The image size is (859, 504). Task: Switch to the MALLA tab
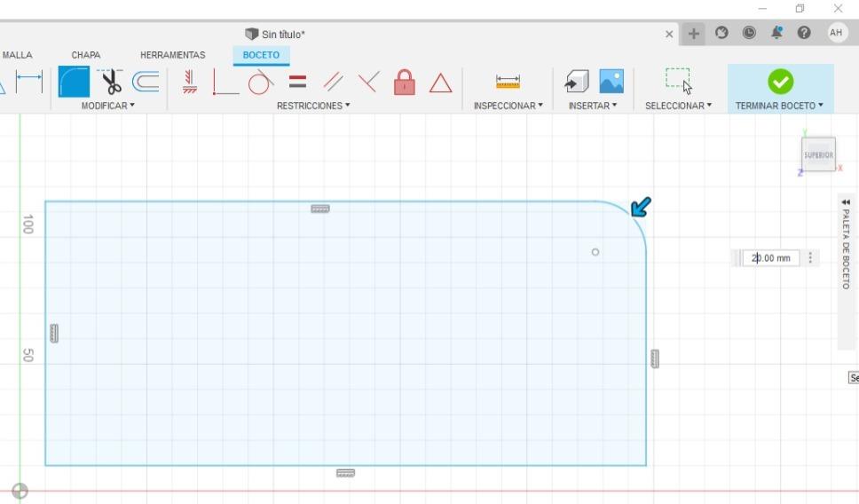[x=17, y=55]
